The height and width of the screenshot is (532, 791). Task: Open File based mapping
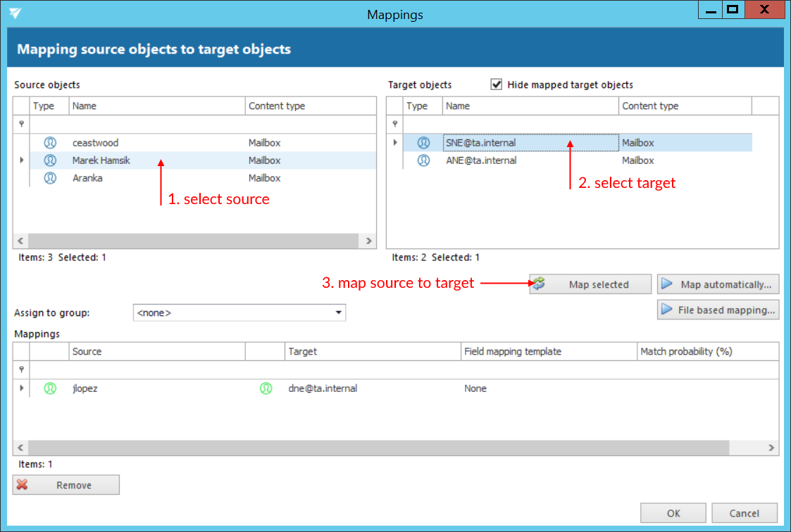click(718, 310)
